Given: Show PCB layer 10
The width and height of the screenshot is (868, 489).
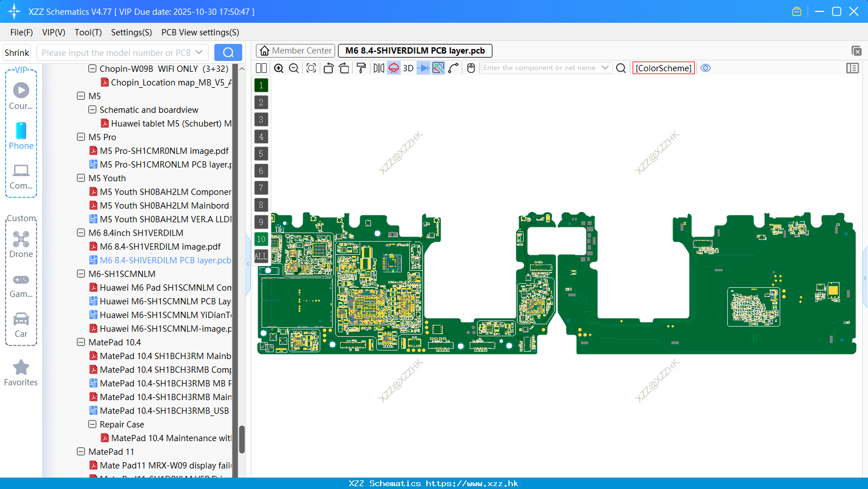Looking at the screenshot, I should (261, 239).
